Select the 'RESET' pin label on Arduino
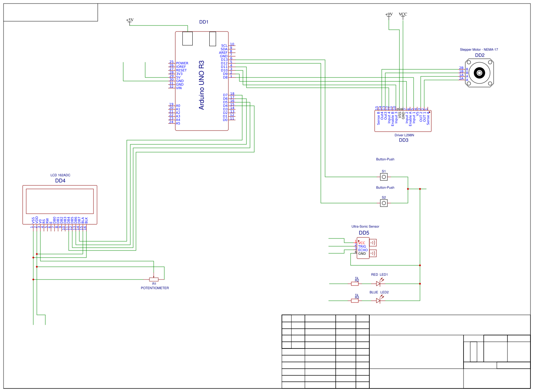This screenshot has height=392, width=534. click(181, 70)
